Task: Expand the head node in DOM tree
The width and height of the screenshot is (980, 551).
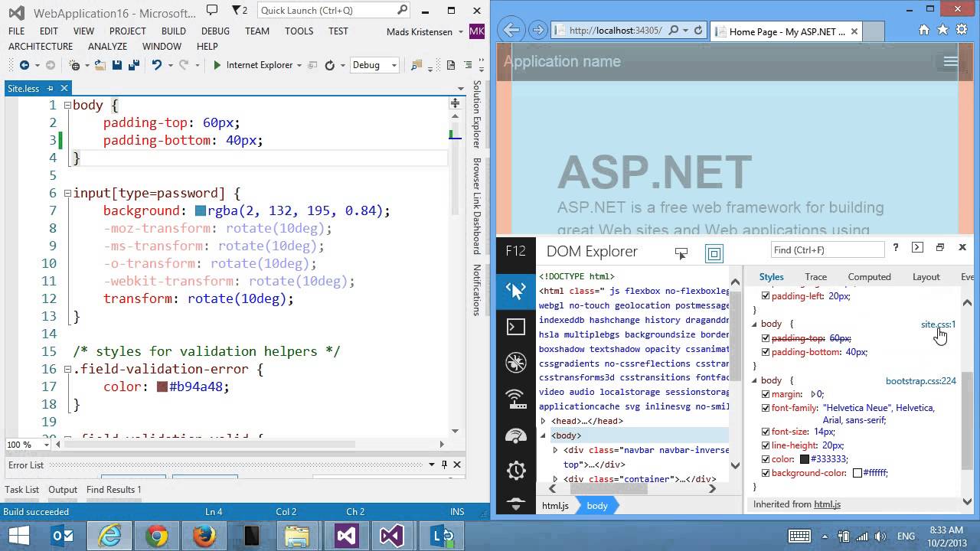Action: (x=543, y=421)
